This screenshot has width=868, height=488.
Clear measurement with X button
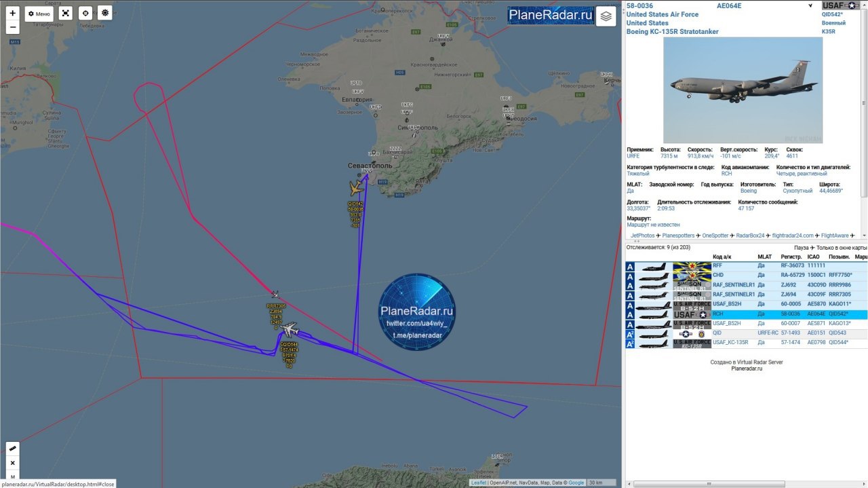point(13,463)
